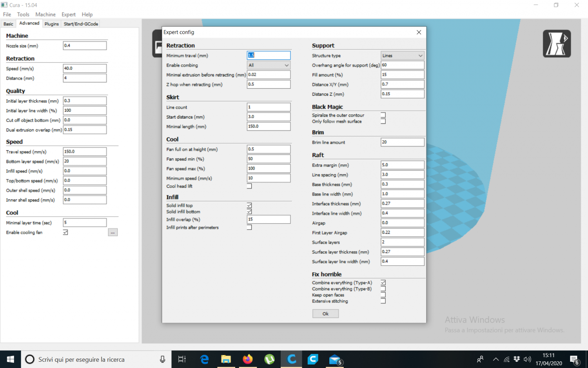Viewport: 588px width, 368px height.
Task: Click the Windows Start button
Action: click(x=11, y=359)
